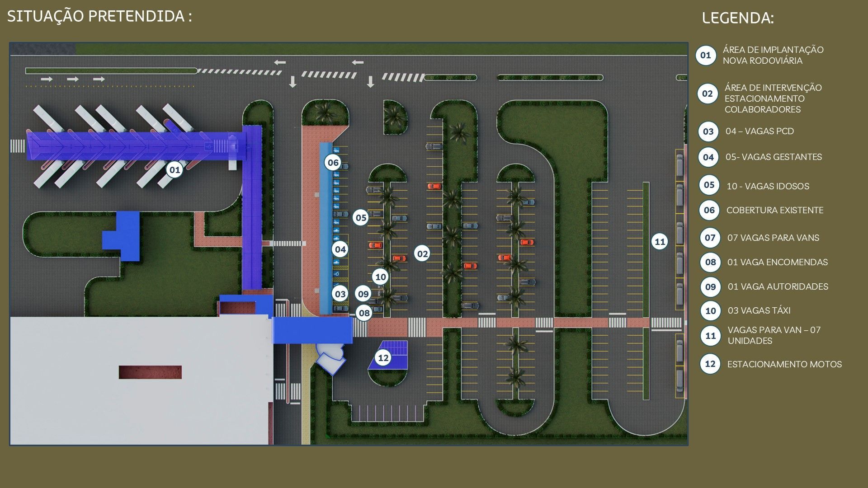Select map marker 02 in parking area
Viewport: 868px width, 488px height.
click(x=422, y=254)
